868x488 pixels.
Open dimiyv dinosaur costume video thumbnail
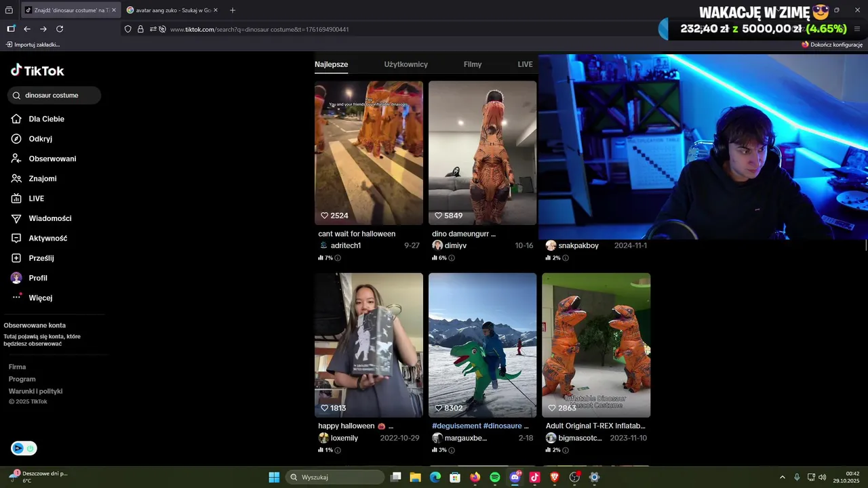pos(482,153)
